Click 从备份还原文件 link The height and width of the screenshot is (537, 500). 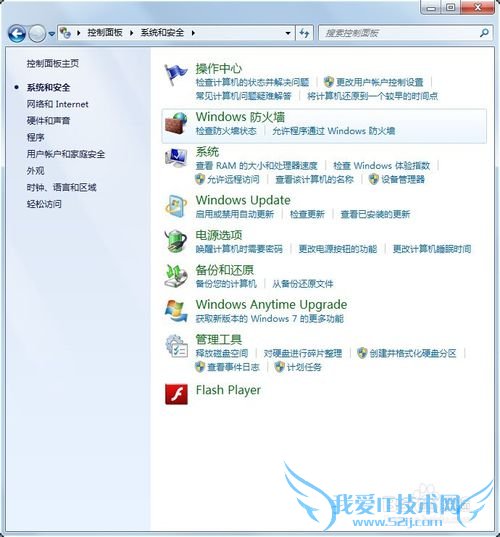pos(303,284)
